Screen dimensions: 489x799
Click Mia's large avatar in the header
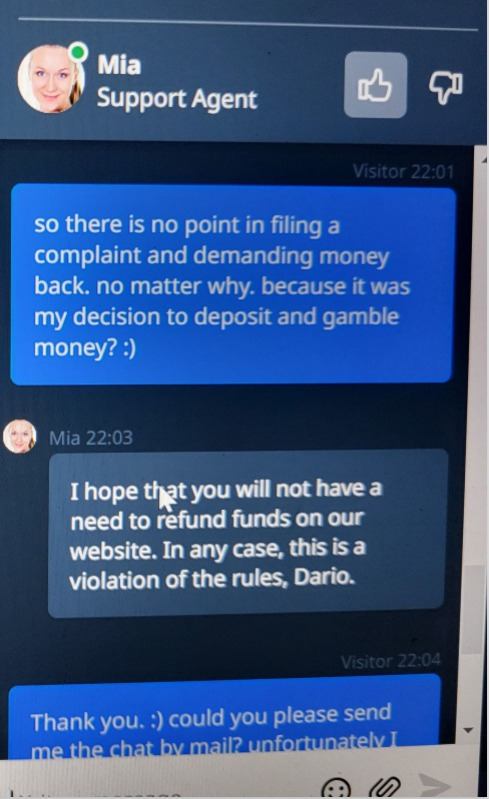tap(49, 79)
